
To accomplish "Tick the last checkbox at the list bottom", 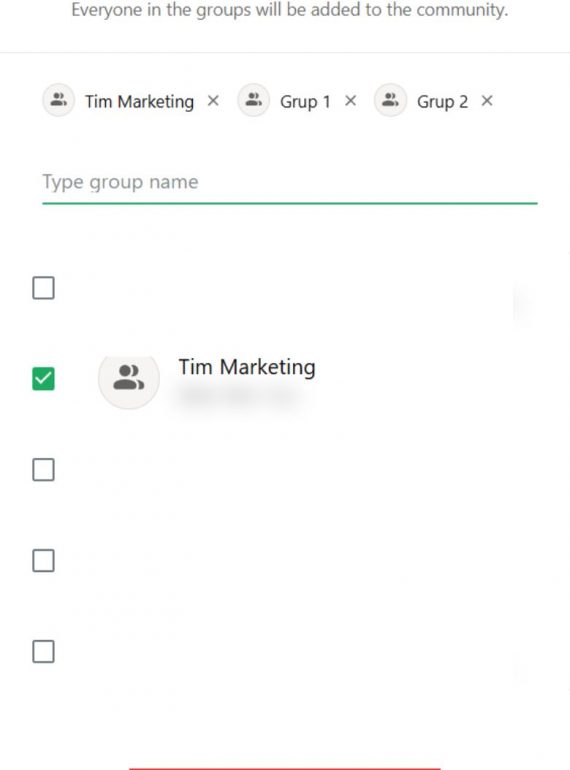I will point(43,652).
